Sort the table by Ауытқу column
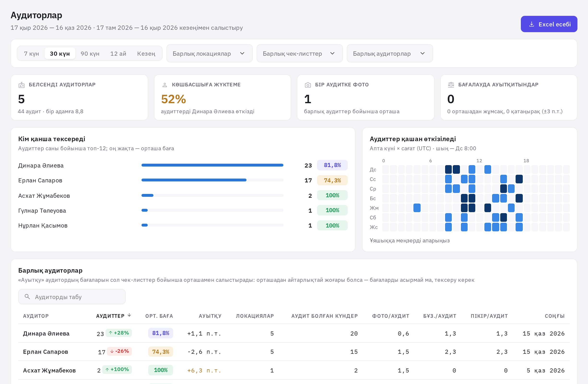The width and height of the screenshot is (588, 384). click(x=210, y=316)
